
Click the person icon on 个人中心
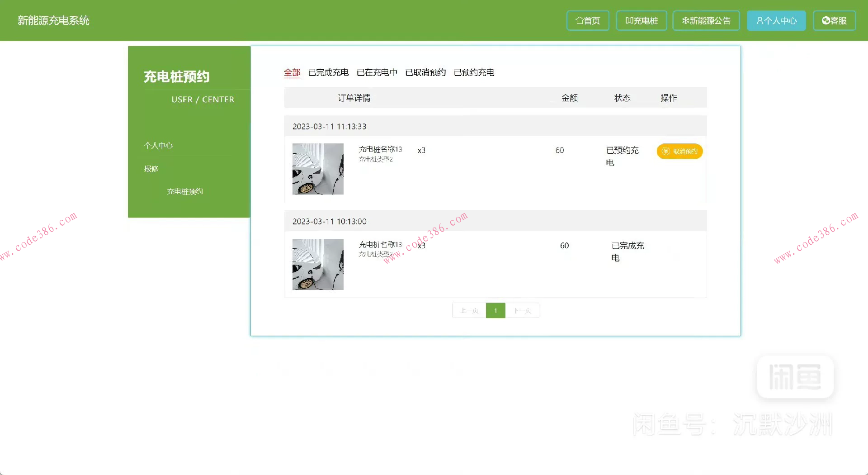click(759, 20)
